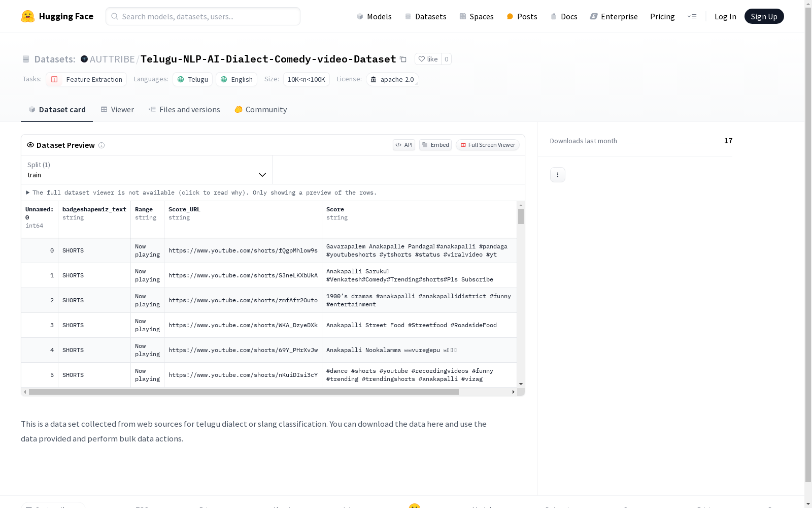The height and width of the screenshot is (508, 812).
Task: Expand the viewer not available notice
Action: 201,193
